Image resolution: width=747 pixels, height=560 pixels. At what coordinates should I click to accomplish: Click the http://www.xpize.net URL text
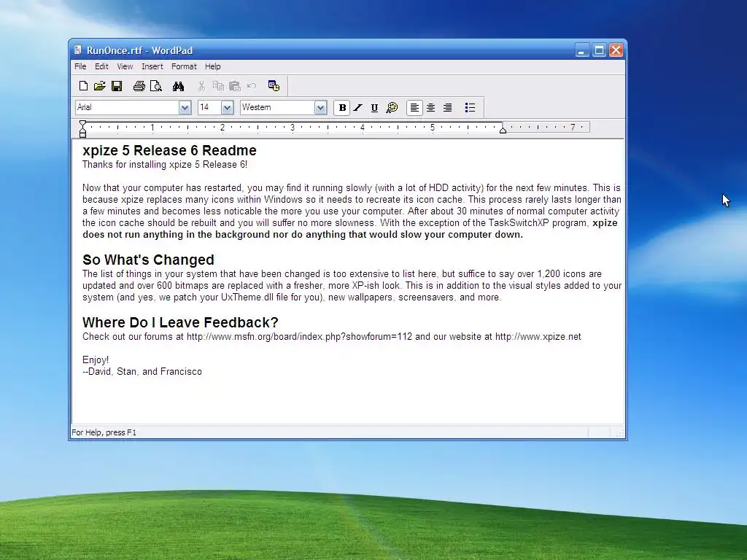coord(538,337)
